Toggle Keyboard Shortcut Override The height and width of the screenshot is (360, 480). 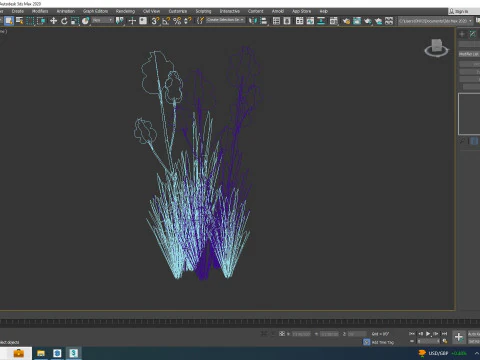pyautogui.click(x=143, y=21)
